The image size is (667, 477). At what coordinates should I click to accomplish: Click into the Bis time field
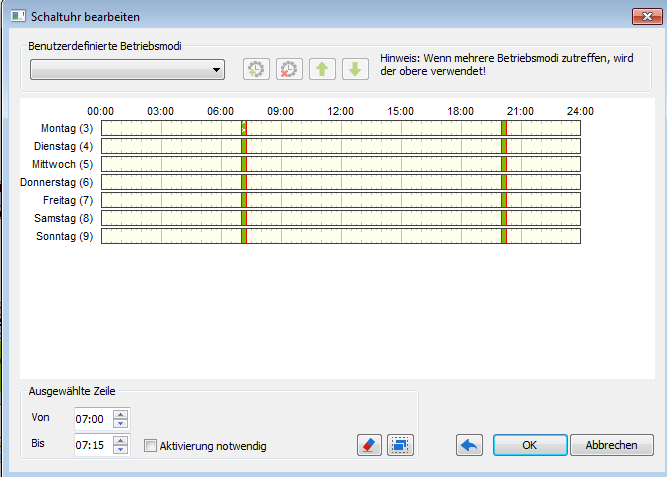[92, 446]
